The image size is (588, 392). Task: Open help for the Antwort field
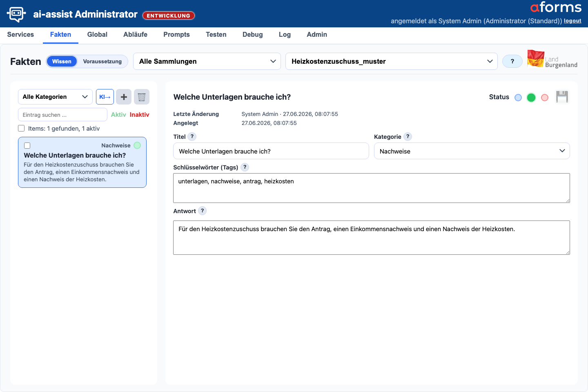[x=202, y=211]
